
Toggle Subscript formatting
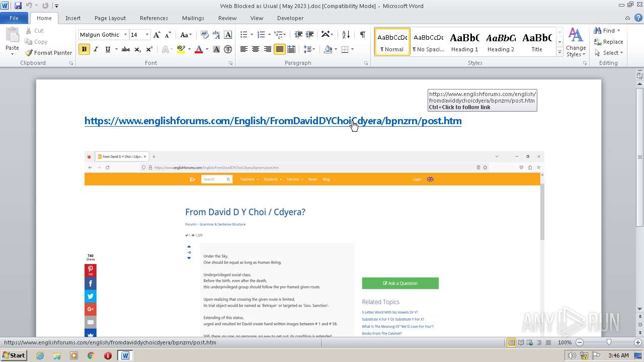138,49
